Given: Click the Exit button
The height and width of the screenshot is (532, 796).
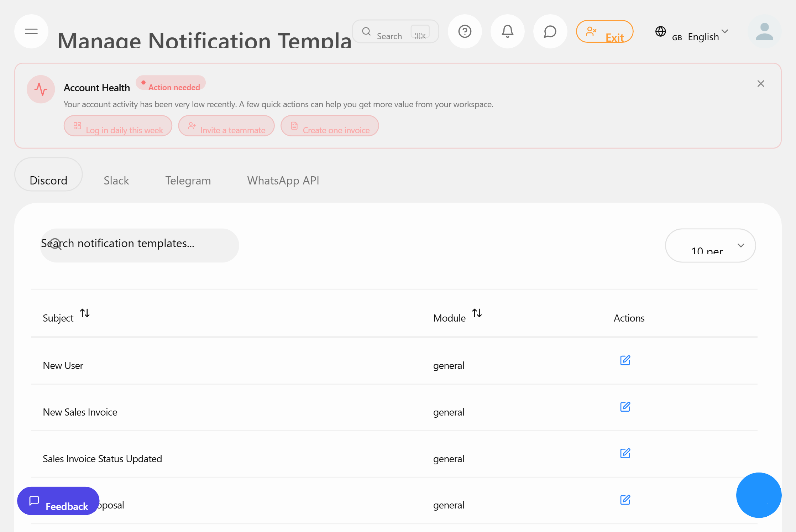Looking at the screenshot, I should [604, 31].
